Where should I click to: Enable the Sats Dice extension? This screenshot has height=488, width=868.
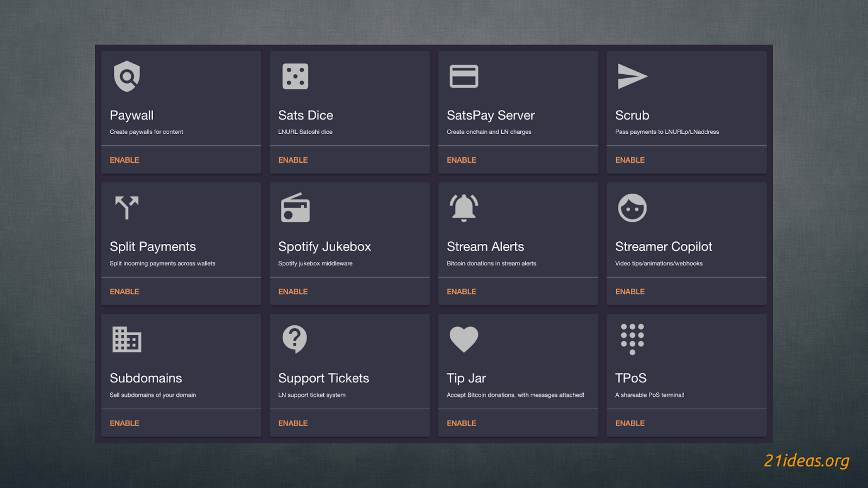click(293, 160)
